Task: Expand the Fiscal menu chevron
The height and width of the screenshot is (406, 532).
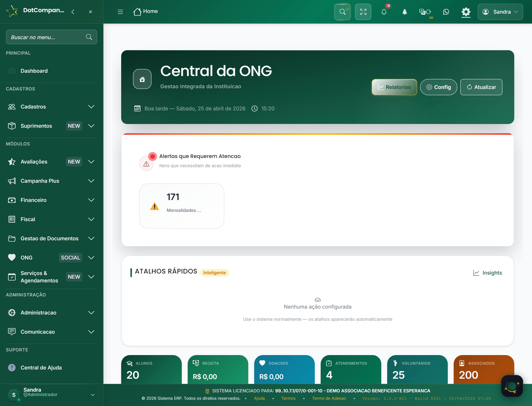Action: pos(91,219)
